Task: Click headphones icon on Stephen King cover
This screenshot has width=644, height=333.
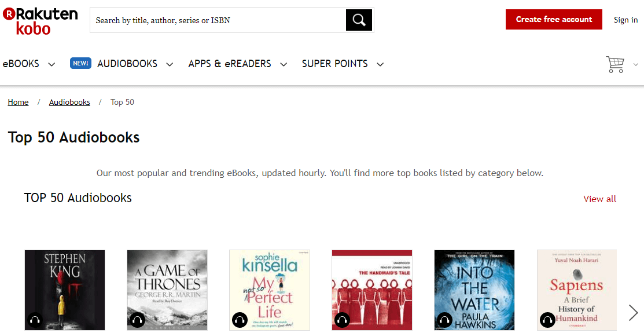Action: 35,320
